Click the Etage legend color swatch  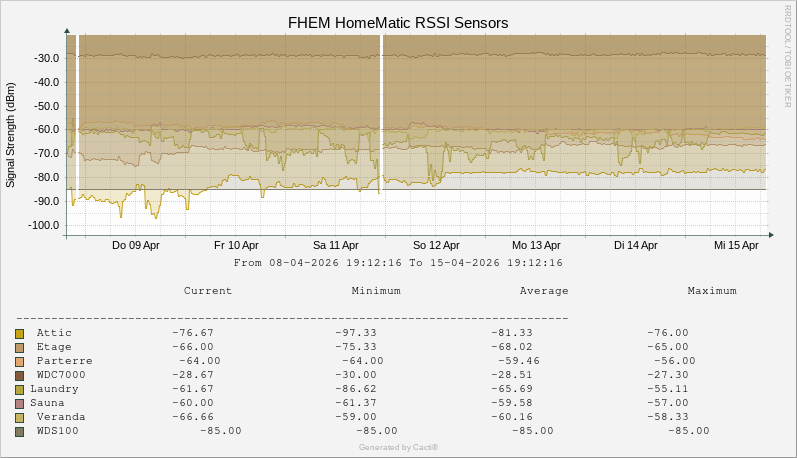click(x=19, y=347)
